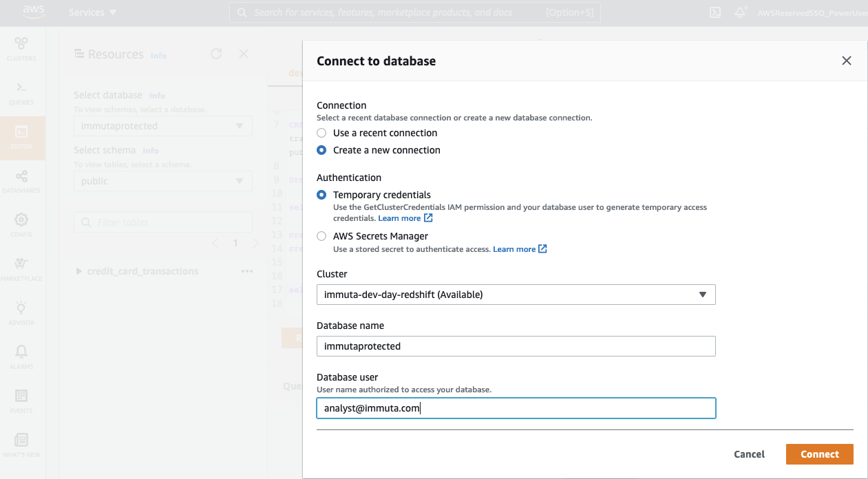This screenshot has height=479, width=868.
Task: Open the immutaprotected database dropdown
Action: pos(163,126)
